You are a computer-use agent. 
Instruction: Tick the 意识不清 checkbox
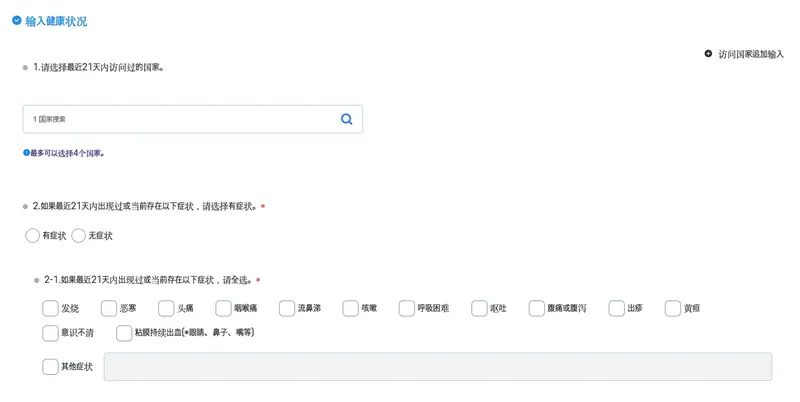(x=50, y=333)
